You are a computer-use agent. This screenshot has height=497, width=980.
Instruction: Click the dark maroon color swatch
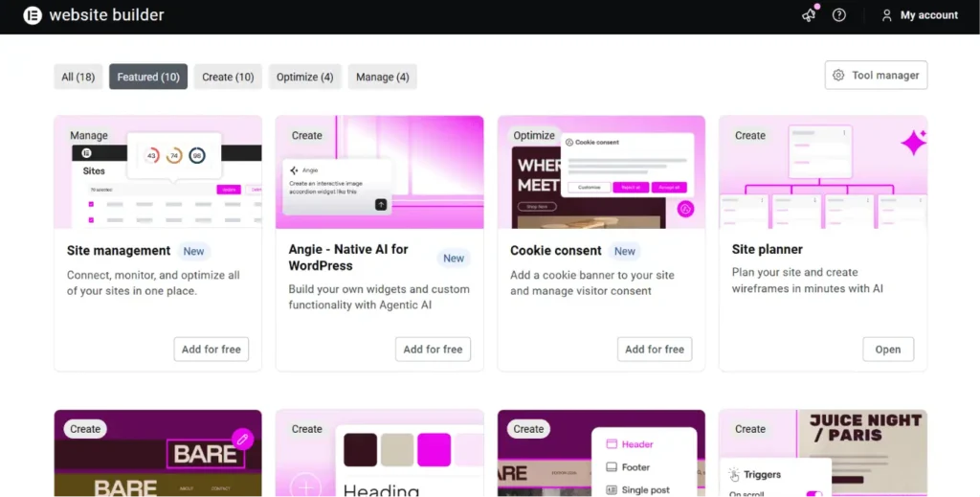point(360,449)
